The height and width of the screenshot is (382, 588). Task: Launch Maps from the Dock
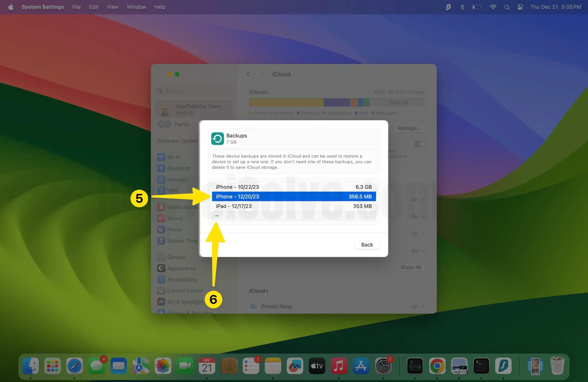(x=141, y=366)
